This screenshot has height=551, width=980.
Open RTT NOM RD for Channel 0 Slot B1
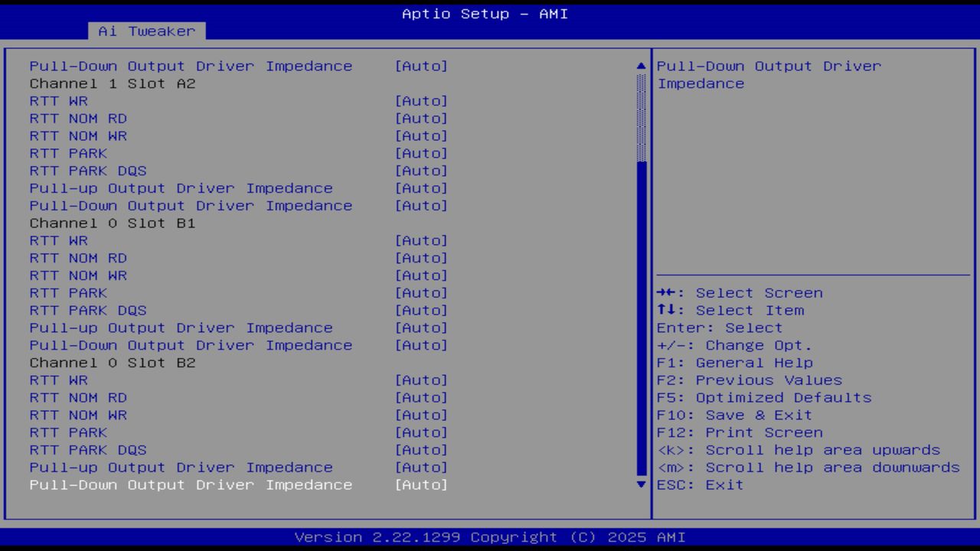pos(78,258)
